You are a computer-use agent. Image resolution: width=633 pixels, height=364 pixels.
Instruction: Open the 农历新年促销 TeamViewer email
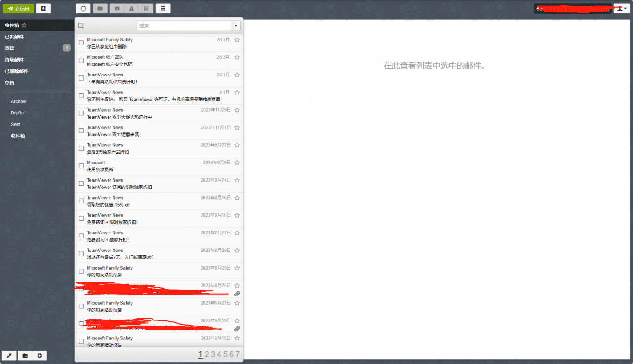159,96
